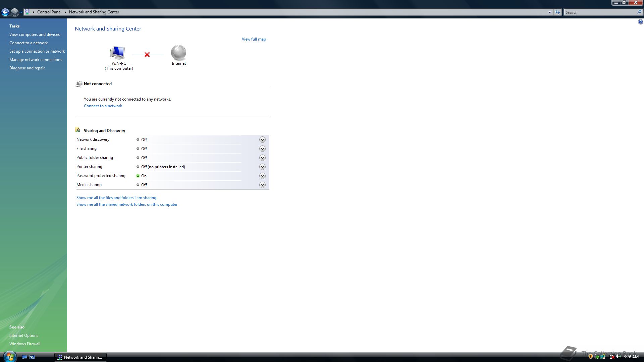Click the Not connected network icon
The image size is (644, 362).
click(79, 84)
